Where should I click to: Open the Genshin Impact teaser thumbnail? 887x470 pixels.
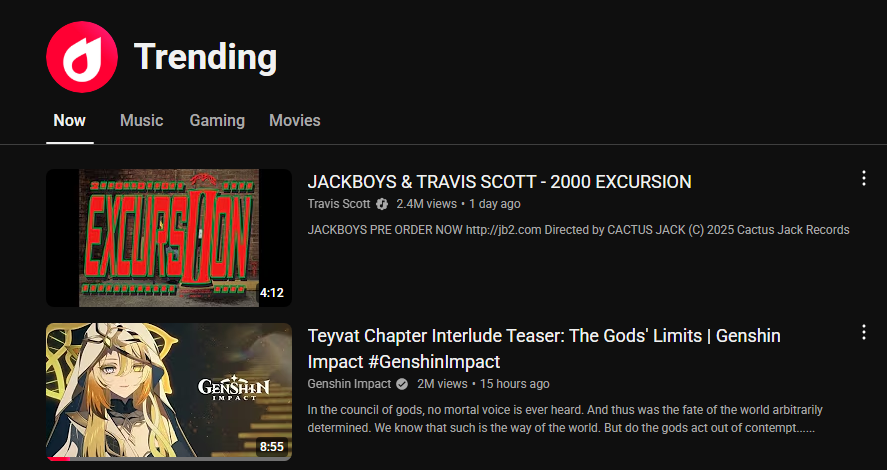coord(169,391)
